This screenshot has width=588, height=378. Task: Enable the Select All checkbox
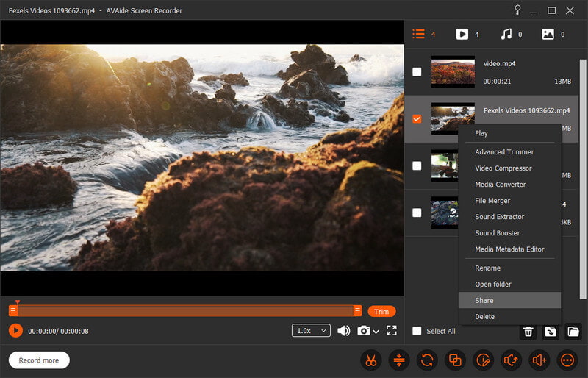pyautogui.click(x=417, y=331)
